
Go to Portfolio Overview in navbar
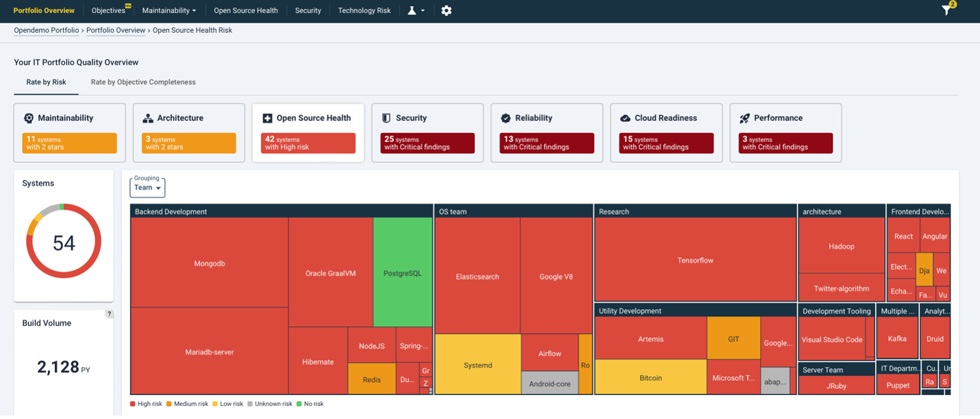[x=44, y=10]
